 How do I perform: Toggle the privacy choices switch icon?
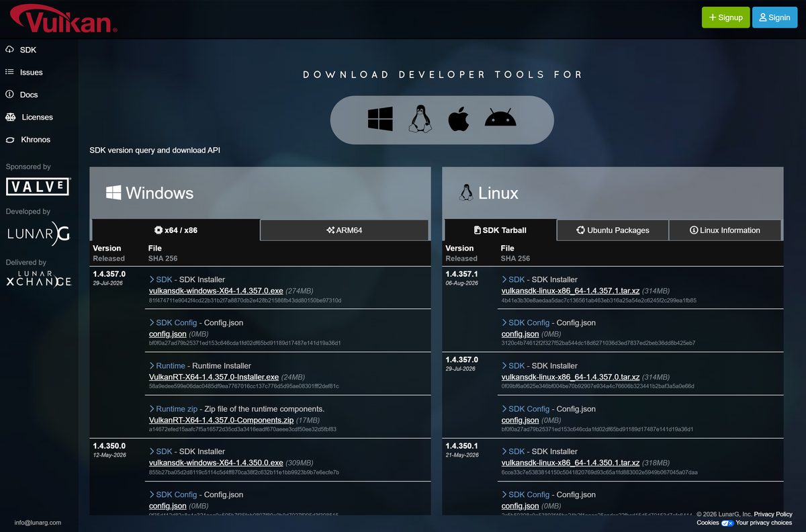point(727,523)
